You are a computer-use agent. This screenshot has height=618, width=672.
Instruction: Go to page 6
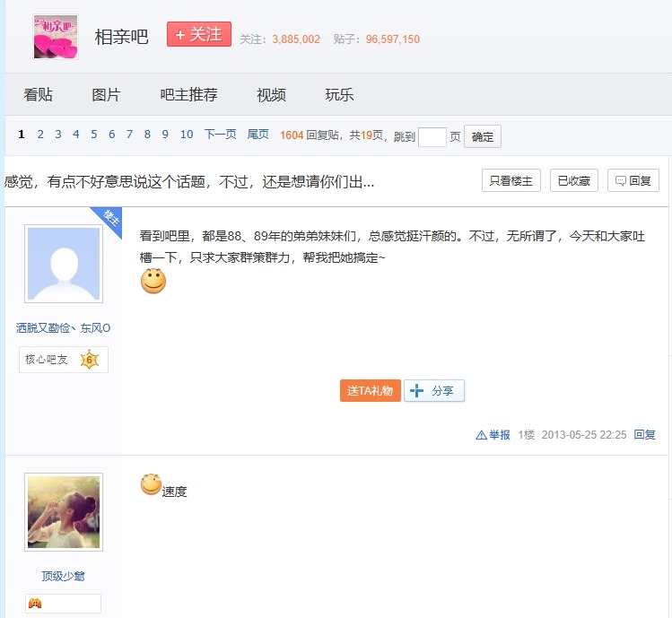click(x=111, y=135)
